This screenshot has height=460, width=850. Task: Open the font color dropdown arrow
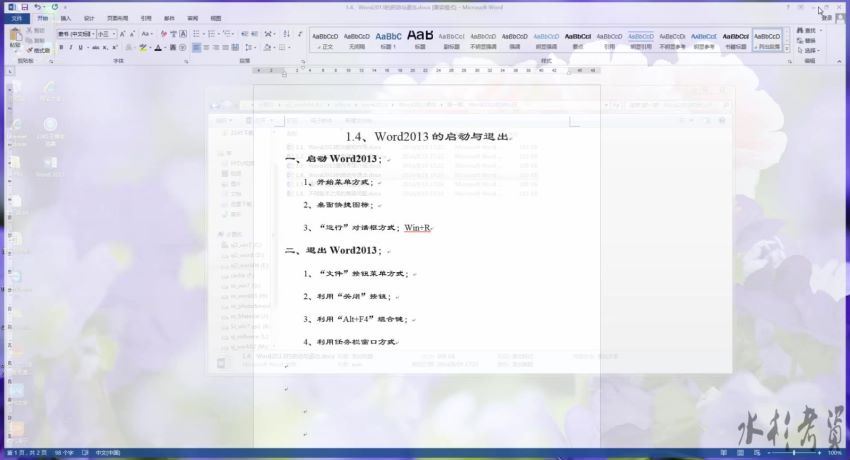(x=164, y=48)
